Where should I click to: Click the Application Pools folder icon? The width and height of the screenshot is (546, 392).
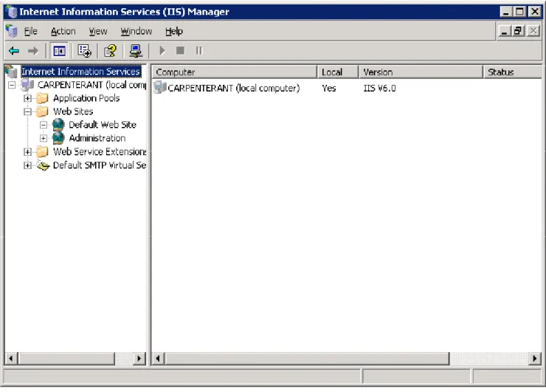(x=42, y=98)
